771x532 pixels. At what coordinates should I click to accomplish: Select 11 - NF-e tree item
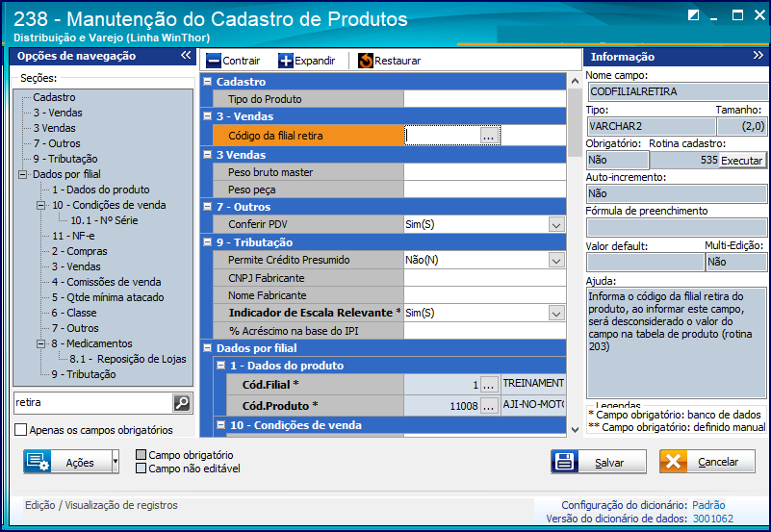coord(74,236)
